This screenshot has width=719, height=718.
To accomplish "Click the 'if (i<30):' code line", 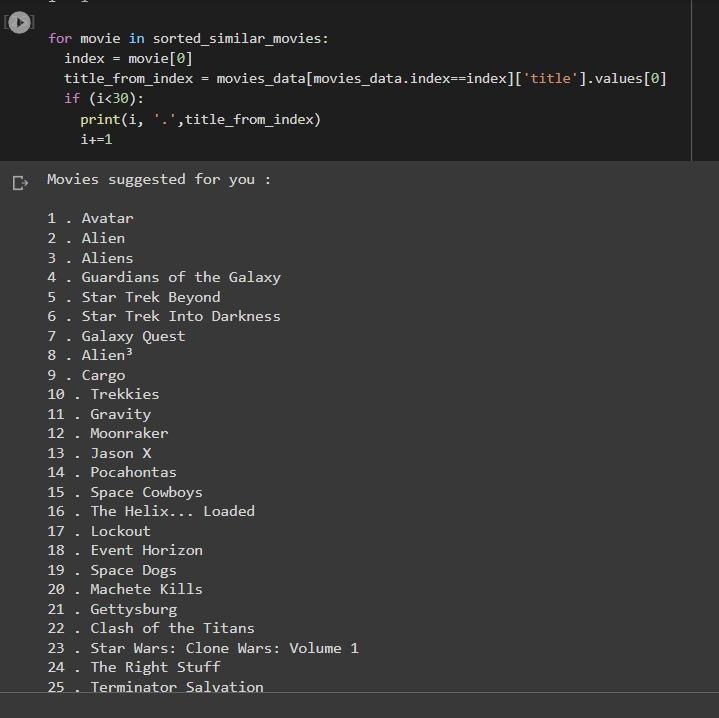I will pos(104,98).
